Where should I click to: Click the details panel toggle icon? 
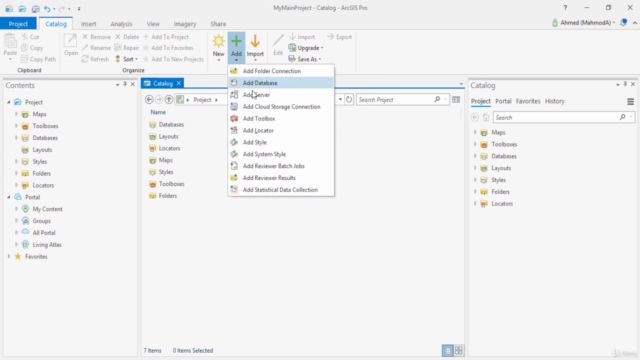tap(456, 100)
